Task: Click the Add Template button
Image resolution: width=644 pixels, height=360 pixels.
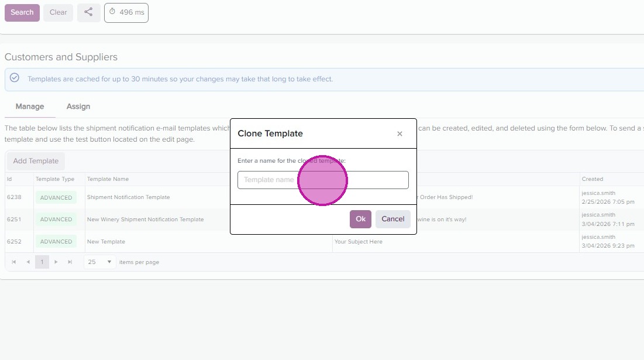Action: point(36,161)
